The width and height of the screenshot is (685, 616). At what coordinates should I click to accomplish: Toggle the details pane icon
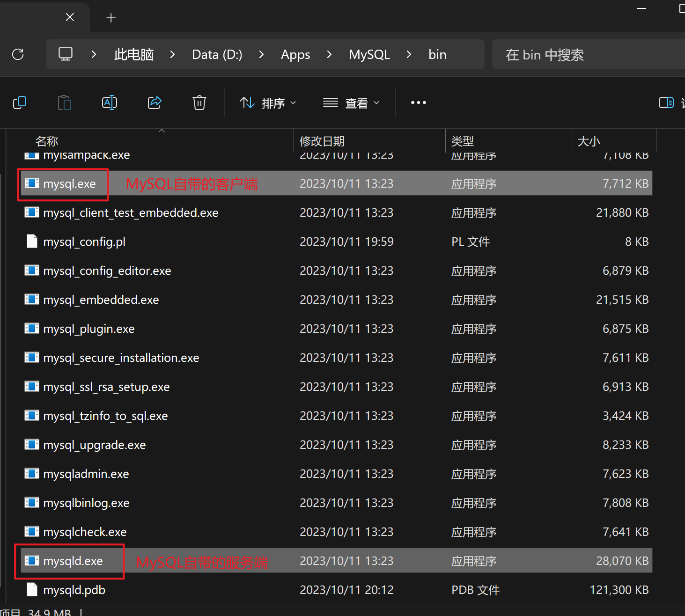[x=666, y=103]
